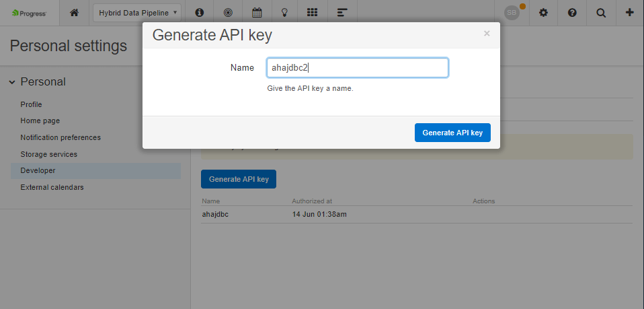This screenshot has width=644, height=309.
Task: Select Notification preferences in sidebar
Action: pyautogui.click(x=61, y=137)
